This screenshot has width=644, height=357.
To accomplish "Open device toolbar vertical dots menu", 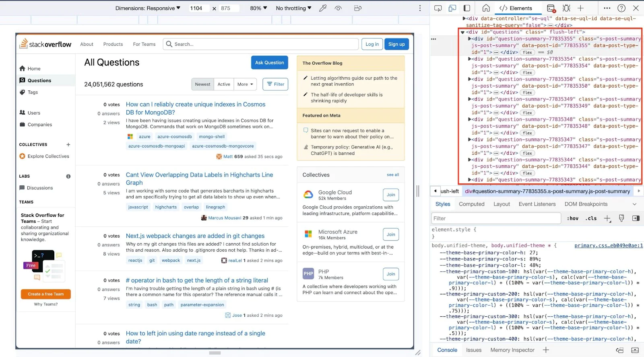I will [420, 8].
